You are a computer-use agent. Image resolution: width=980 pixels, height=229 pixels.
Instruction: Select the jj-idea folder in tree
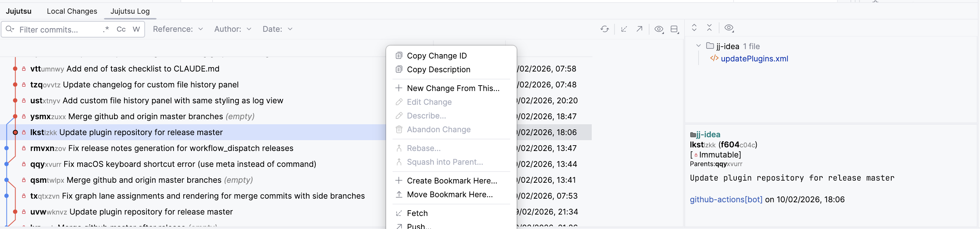(x=727, y=46)
